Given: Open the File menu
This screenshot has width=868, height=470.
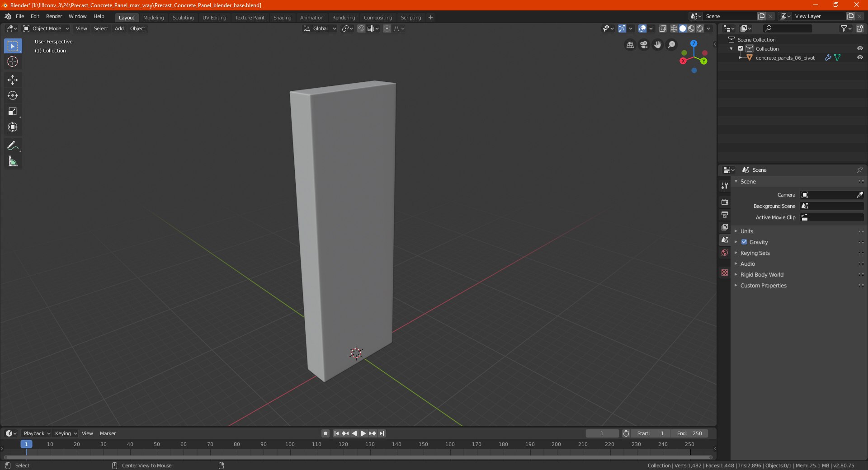Looking at the screenshot, I should pyautogui.click(x=20, y=16).
